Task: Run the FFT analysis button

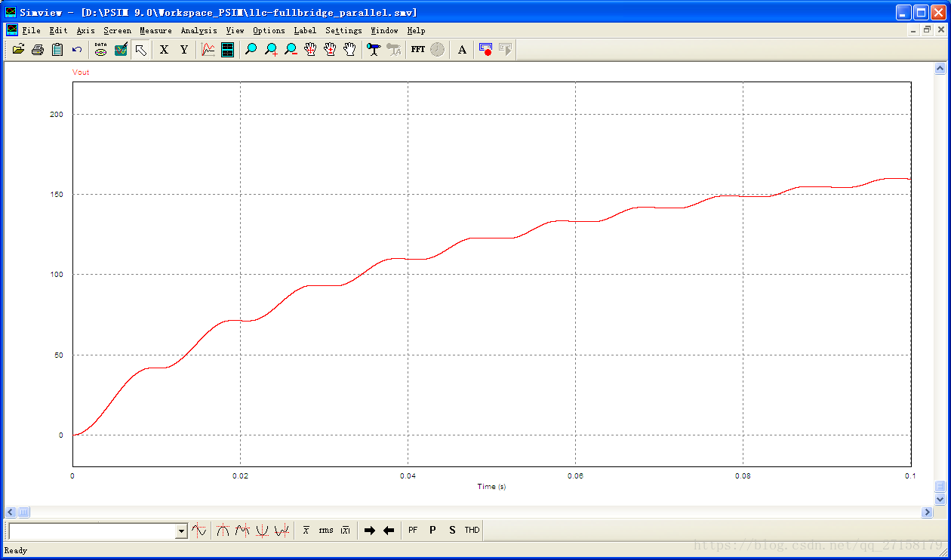Action: (x=417, y=50)
